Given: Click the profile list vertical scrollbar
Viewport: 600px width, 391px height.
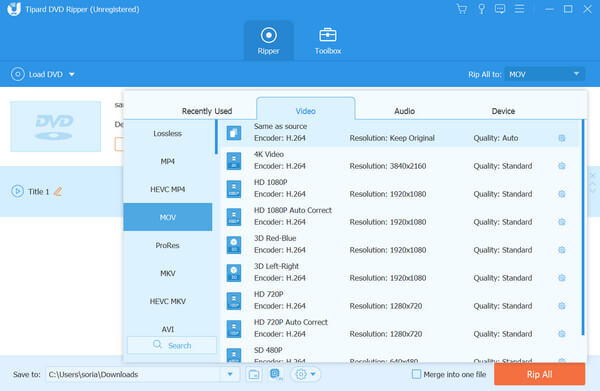Looking at the screenshot, I should (x=583, y=228).
